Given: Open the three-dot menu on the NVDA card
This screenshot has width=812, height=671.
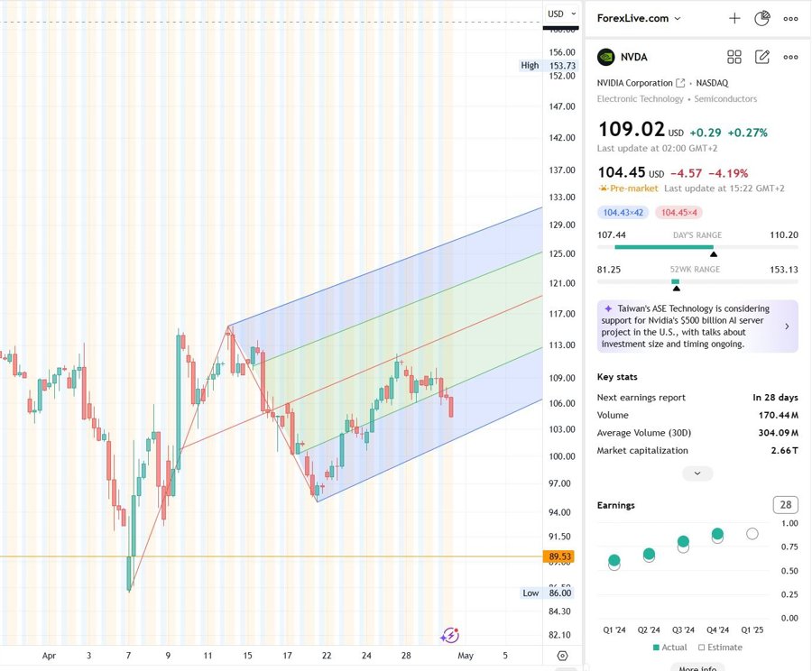Looking at the screenshot, I should tap(790, 57).
